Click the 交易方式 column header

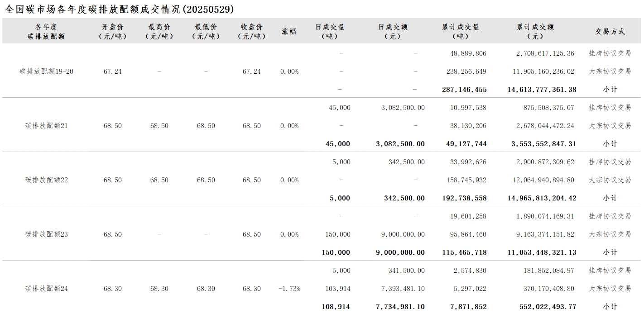click(x=610, y=31)
